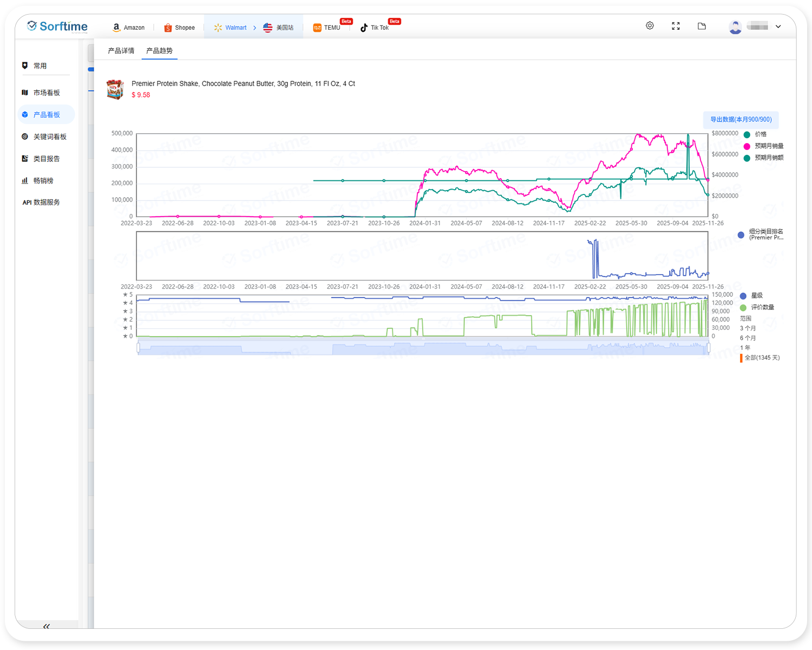Viewport: 812px width, 650px height.
Task: Click the left handle of range slider
Action: click(x=139, y=348)
